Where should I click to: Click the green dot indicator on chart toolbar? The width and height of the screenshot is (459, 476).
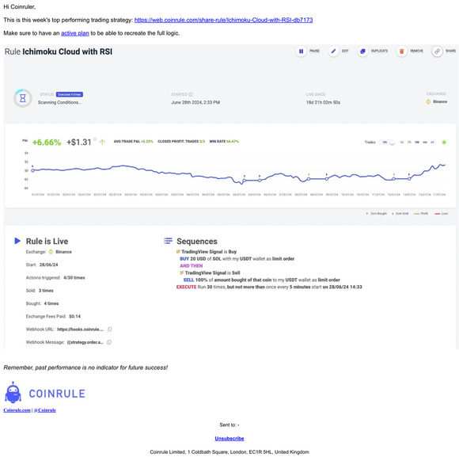(x=444, y=142)
